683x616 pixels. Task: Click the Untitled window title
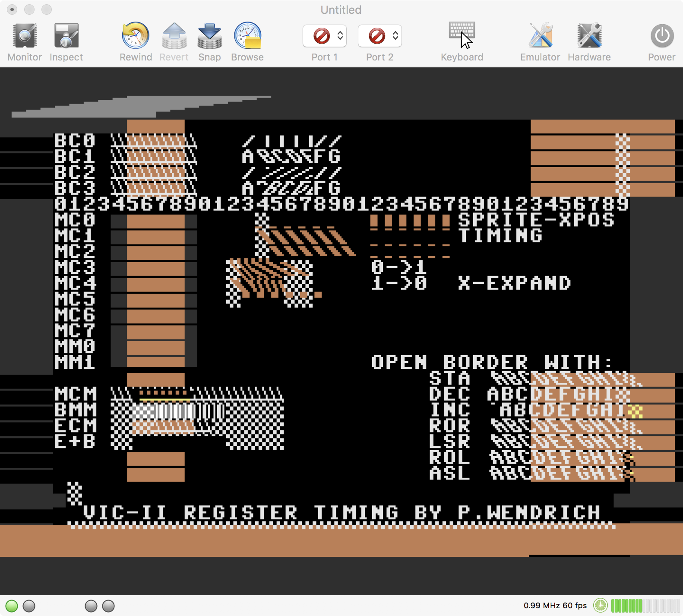coord(341,10)
